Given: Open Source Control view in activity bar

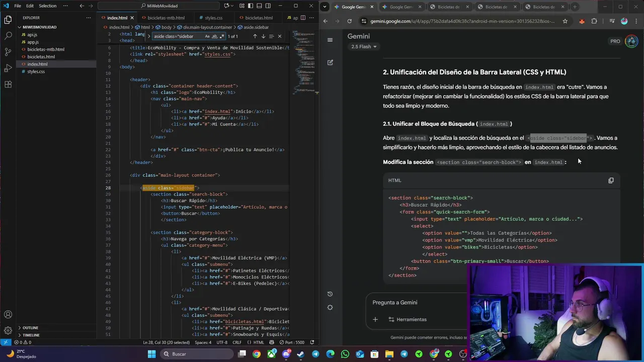Looking at the screenshot, I should click(x=8, y=52).
